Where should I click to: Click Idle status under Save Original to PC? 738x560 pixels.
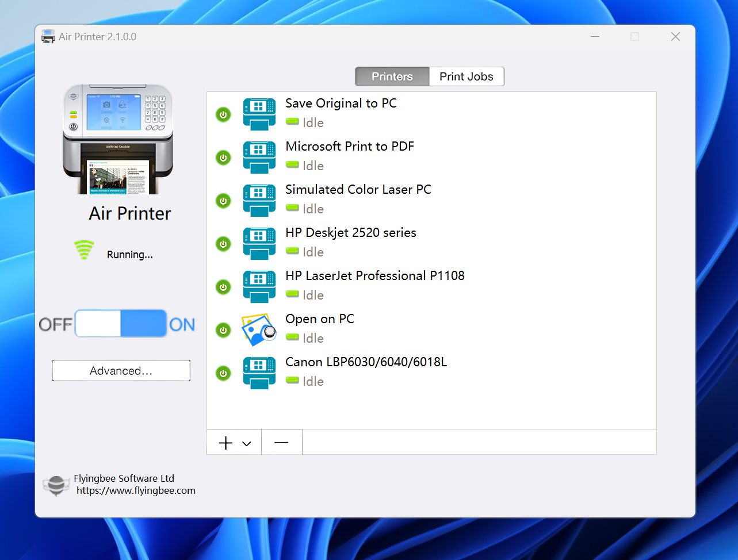point(313,122)
